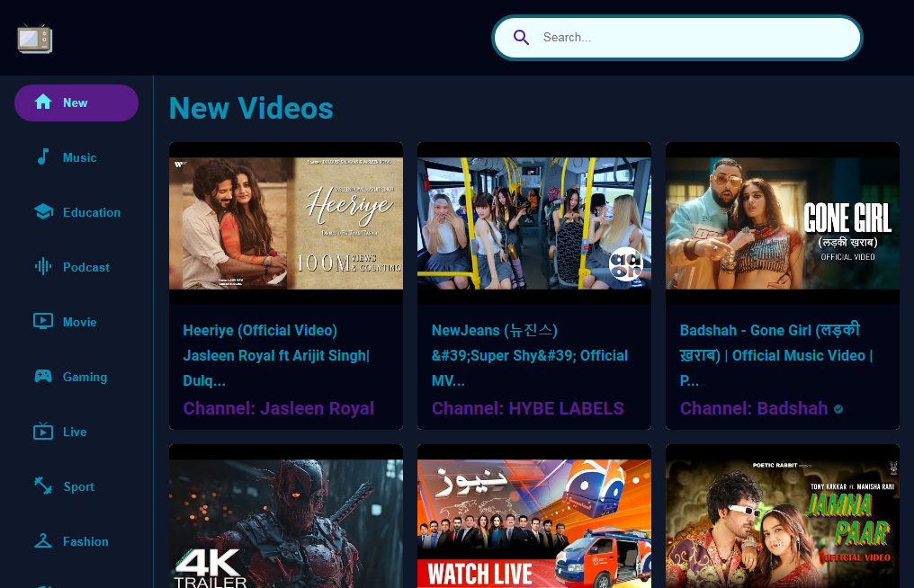This screenshot has width=914, height=588.
Task: Visit Channel: Badshah
Action: [754, 408]
